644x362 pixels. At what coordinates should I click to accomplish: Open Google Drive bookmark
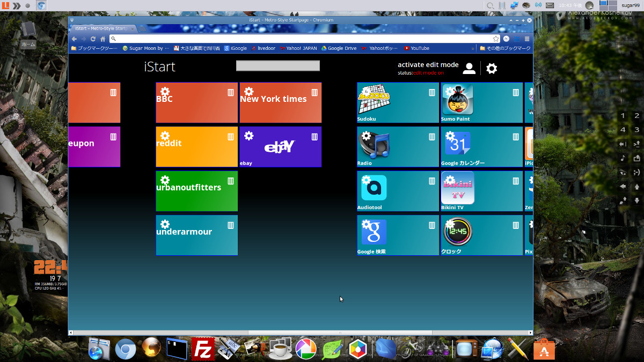click(x=339, y=48)
